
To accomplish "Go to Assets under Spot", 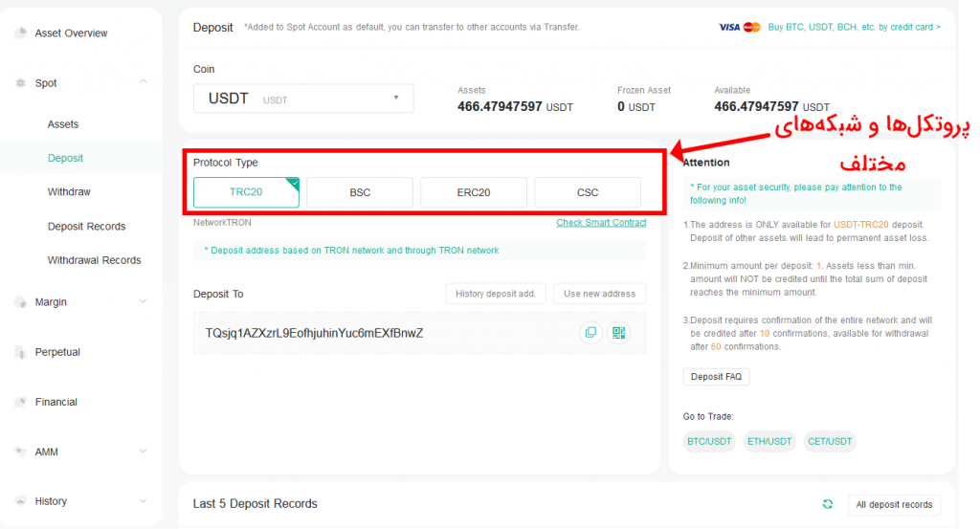I will click(x=63, y=124).
